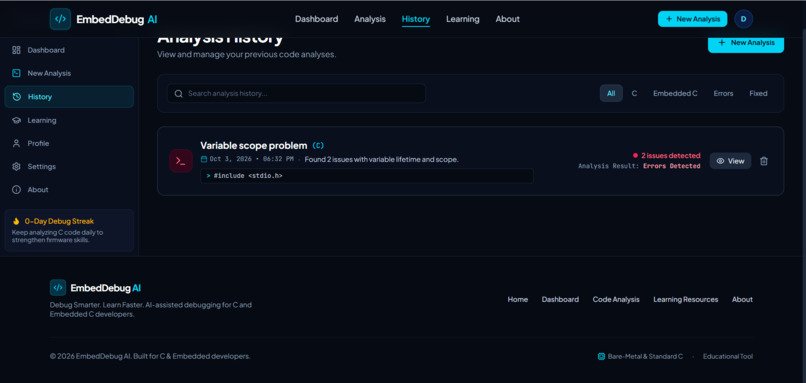Open Dashboard from the sidebar

pos(69,50)
